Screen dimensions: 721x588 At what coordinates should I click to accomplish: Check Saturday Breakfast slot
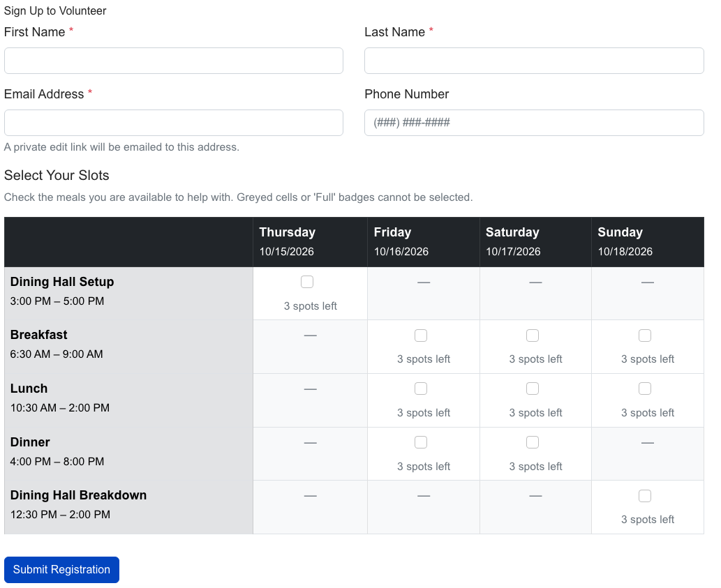[533, 336]
